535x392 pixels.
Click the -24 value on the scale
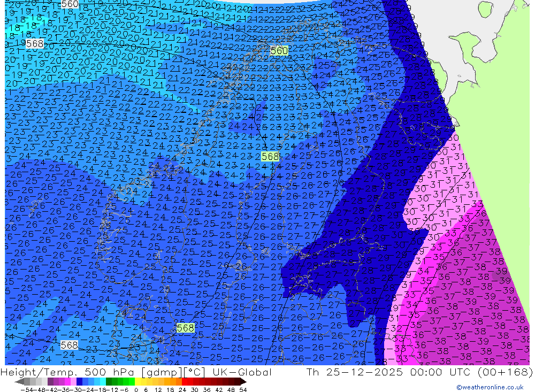click(88, 390)
